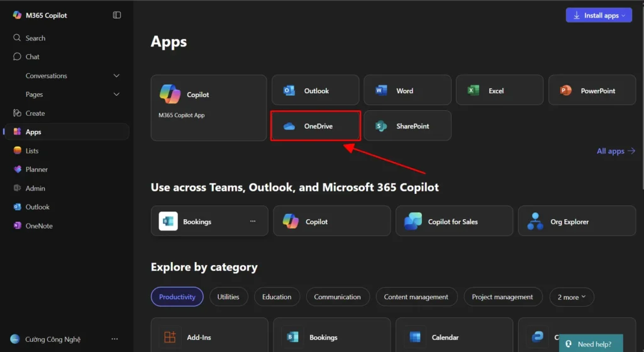Viewport: 644px width, 352px height.
Task: Click the Need help? button
Action: (x=591, y=344)
